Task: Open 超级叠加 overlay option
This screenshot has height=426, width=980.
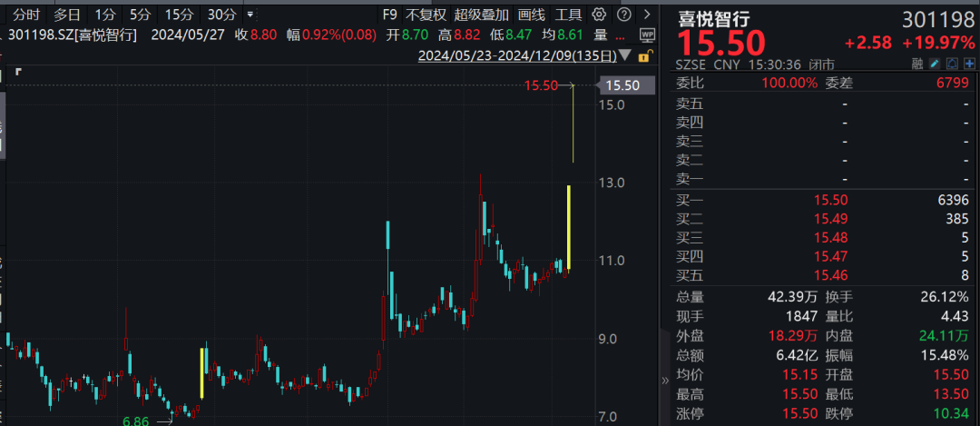Action: [481, 14]
